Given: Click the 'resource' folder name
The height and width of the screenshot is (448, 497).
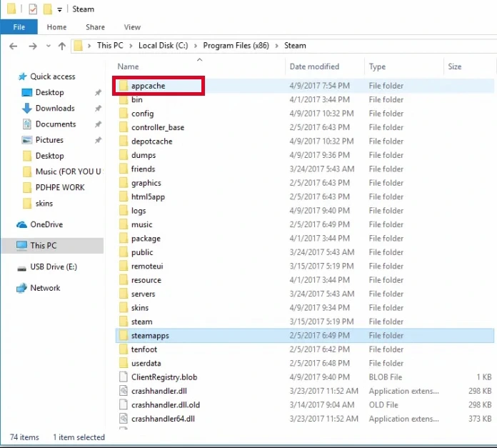Looking at the screenshot, I should click(x=146, y=280).
